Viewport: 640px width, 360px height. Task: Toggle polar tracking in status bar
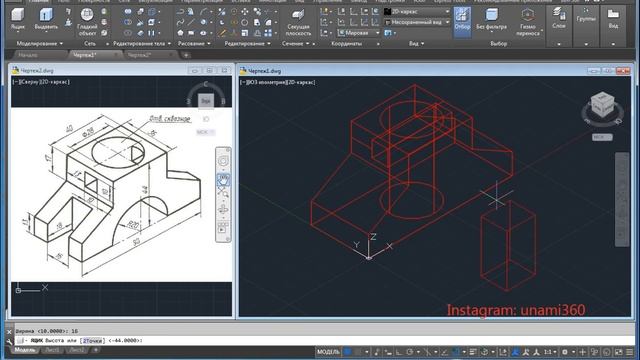[409, 352]
